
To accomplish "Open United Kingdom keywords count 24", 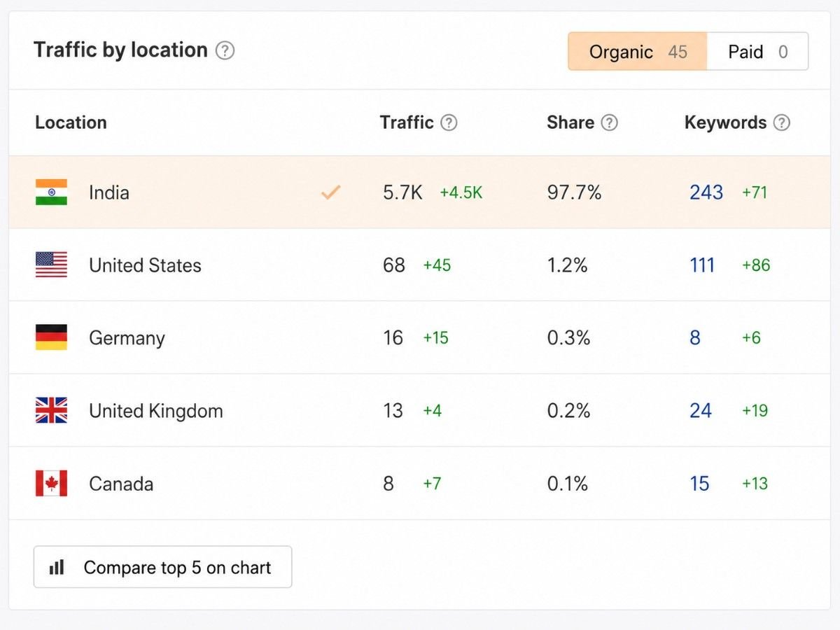I will pos(701,411).
